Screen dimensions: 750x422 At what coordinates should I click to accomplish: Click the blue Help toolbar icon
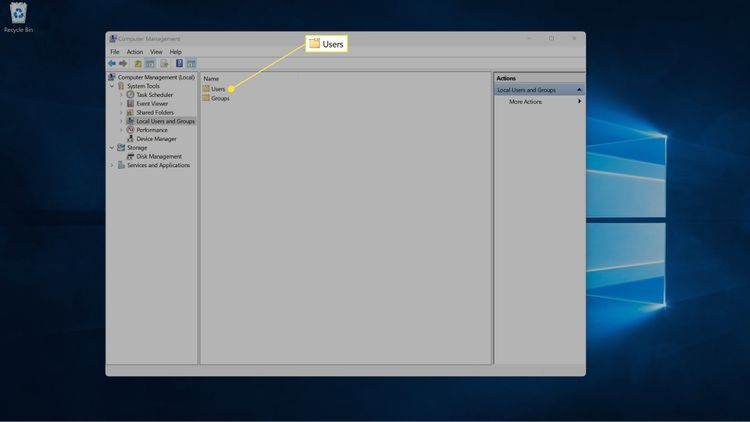(x=179, y=63)
